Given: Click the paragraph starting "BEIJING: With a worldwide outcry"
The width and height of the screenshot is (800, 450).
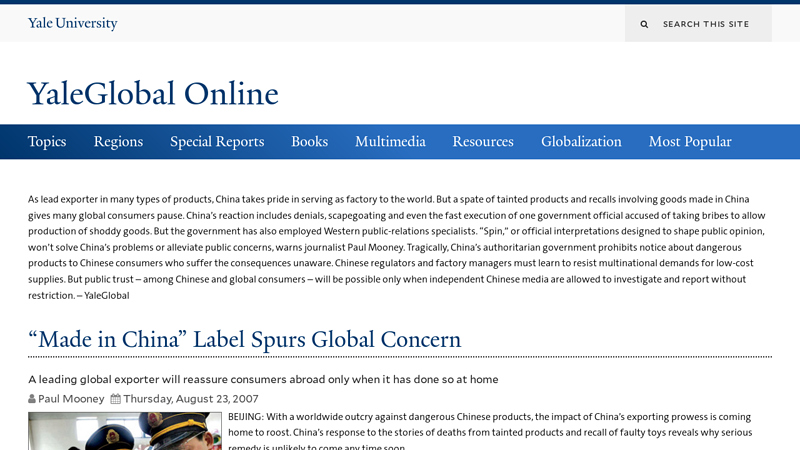Looking at the screenshot, I should pyautogui.click(x=490, y=432).
